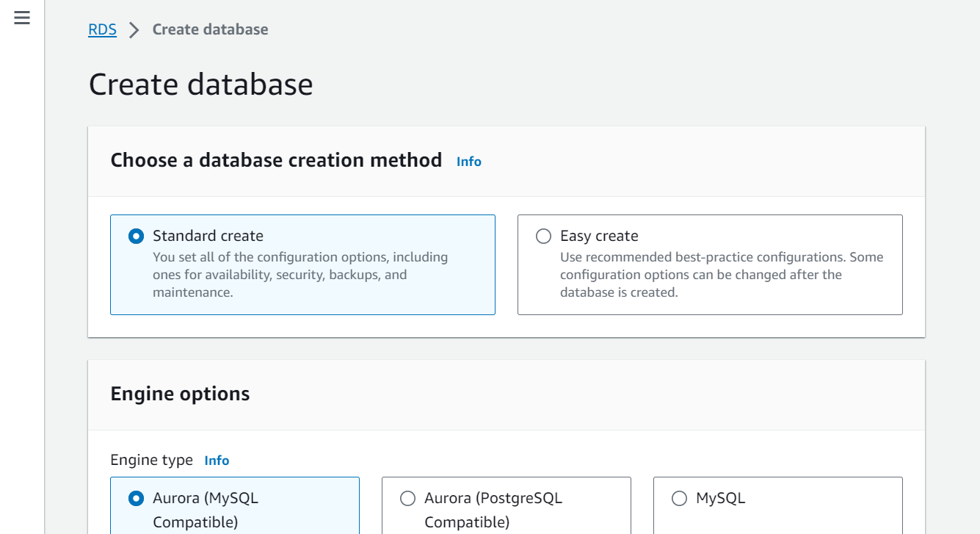The width and height of the screenshot is (980, 534).
Task: Go to RDS via the breadcrumb link
Action: tap(102, 29)
